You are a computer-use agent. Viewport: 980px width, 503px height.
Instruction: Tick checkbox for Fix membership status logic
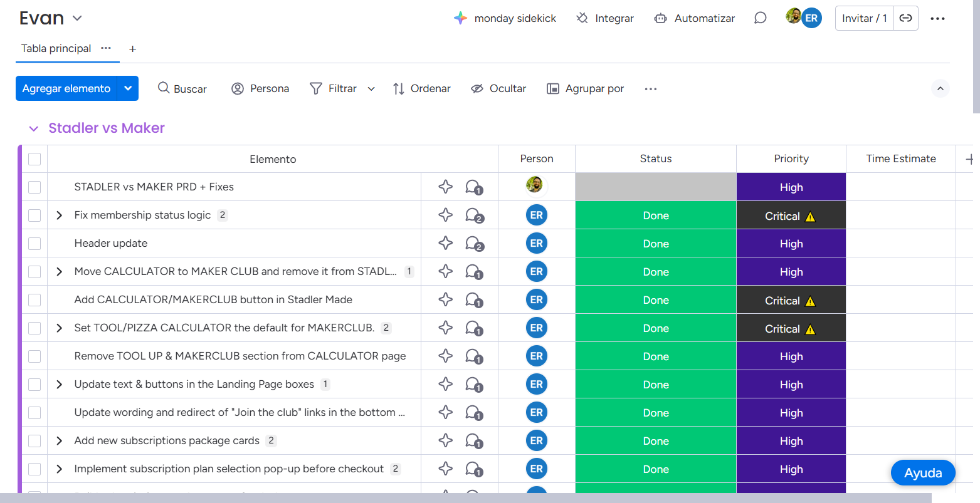[x=34, y=215]
